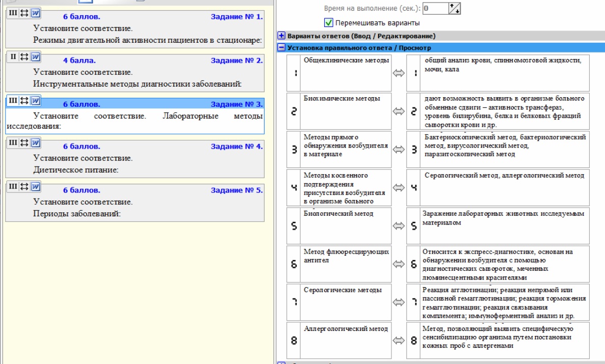Toggle the Перемешивать варианты checkbox

pos(328,23)
